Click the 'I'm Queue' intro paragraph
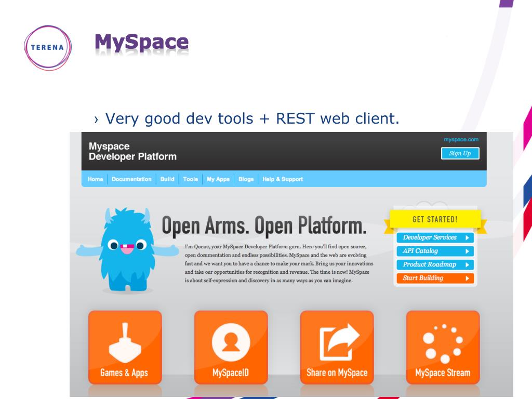 (x=279, y=263)
